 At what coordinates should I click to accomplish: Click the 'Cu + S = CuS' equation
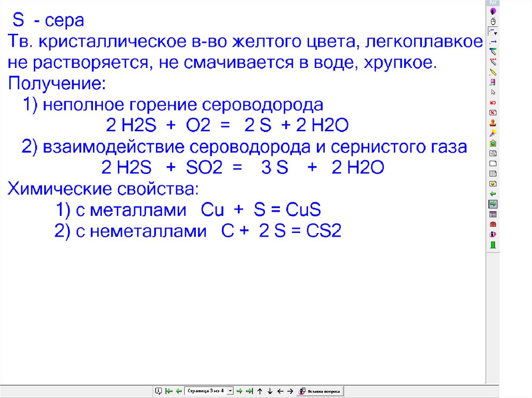pyautogui.click(x=261, y=210)
